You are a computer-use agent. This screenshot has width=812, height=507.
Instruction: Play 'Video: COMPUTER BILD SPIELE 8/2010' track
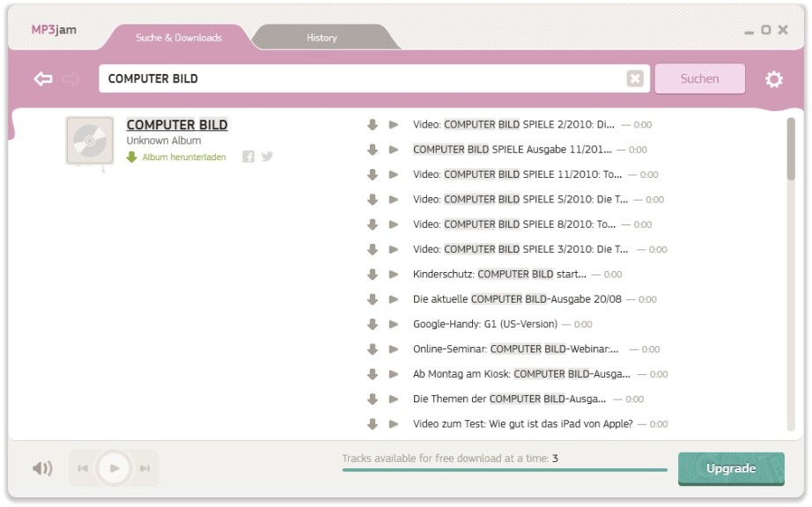394,224
